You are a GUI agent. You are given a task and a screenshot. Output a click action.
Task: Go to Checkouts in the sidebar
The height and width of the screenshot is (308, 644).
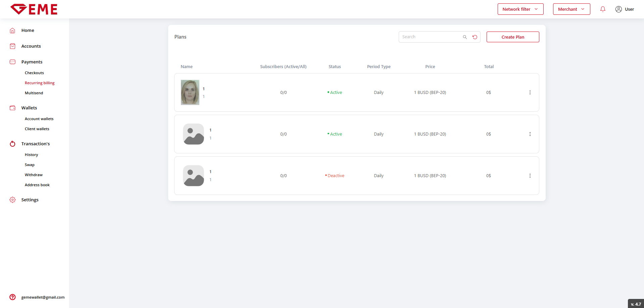[34, 73]
